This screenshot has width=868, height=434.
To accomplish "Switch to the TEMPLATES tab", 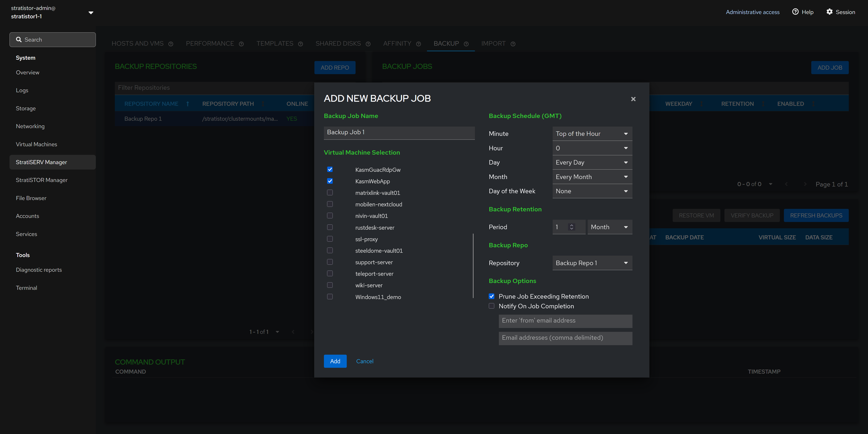I will (275, 43).
